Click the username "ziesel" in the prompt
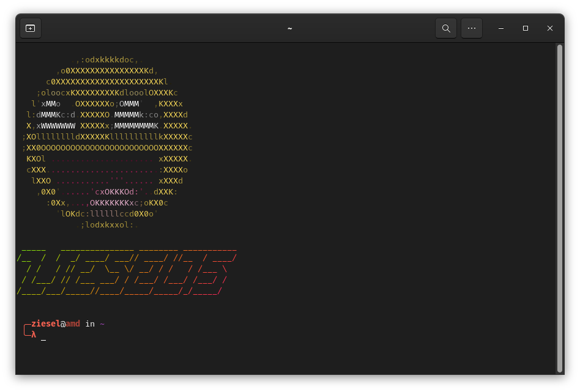This screenshot has height=392, width=580. pyautogui.click(x=45, y=324)
